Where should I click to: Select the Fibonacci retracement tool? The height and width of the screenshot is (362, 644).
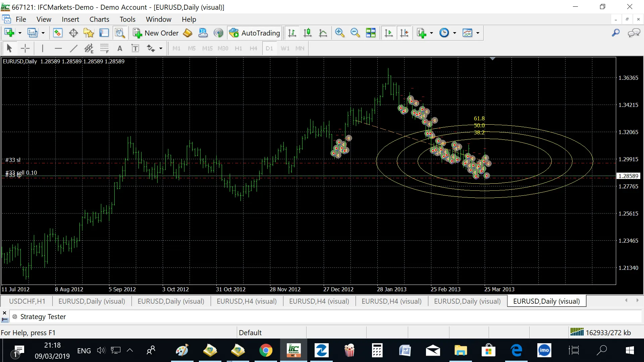(x=104, y=49)
